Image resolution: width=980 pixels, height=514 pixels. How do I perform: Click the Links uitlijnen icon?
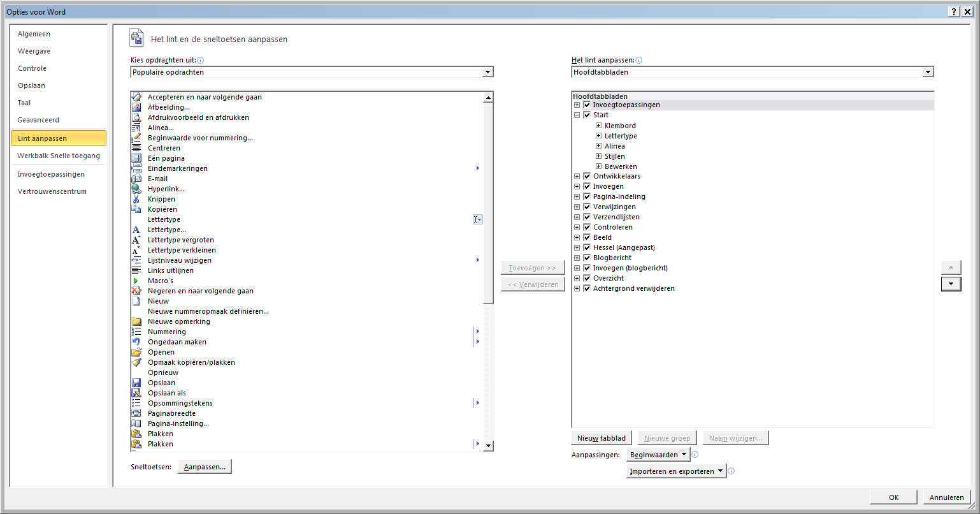point(136,270)
